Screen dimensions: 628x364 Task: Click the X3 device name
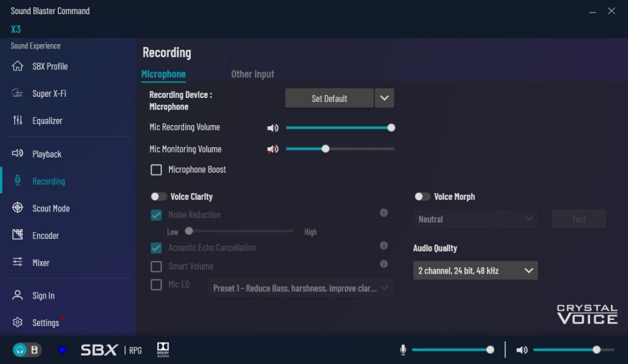pos(15,29)
